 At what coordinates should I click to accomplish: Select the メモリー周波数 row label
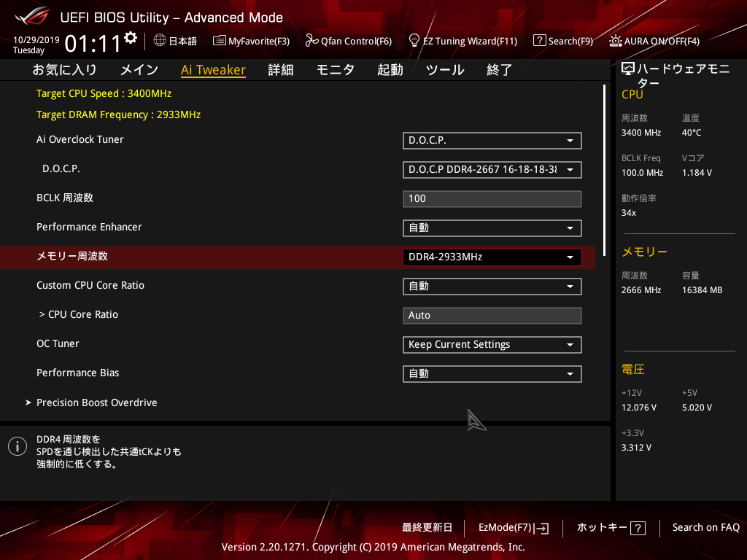click(x=72, y=256)
